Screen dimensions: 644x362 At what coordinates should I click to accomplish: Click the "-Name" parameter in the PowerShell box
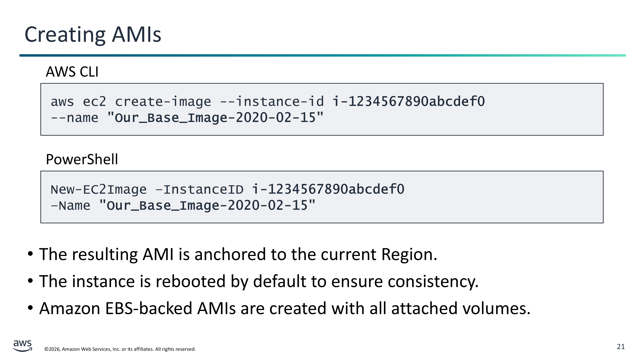tap(71, 206)
